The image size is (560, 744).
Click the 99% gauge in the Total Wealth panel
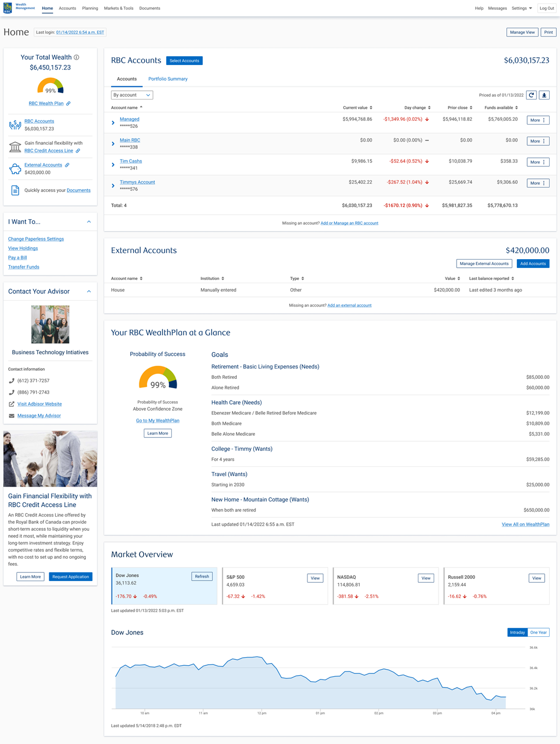[50, 86]
